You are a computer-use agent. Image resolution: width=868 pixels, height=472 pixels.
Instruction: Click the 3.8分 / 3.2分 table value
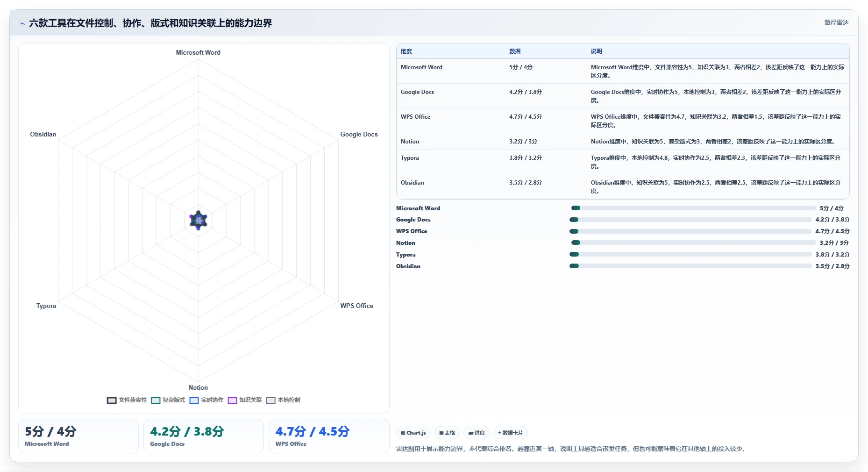[526, 158]
